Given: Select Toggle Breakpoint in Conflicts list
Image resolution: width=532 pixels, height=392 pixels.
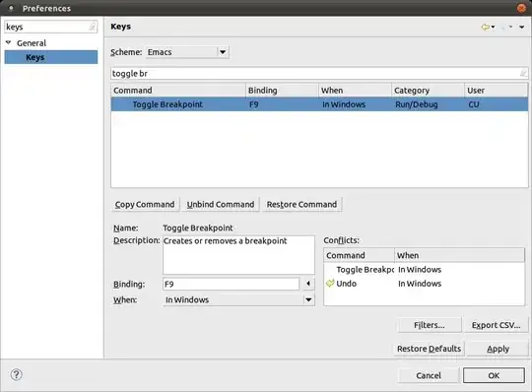Looking at the screenshot, I should tap(424, 270).
